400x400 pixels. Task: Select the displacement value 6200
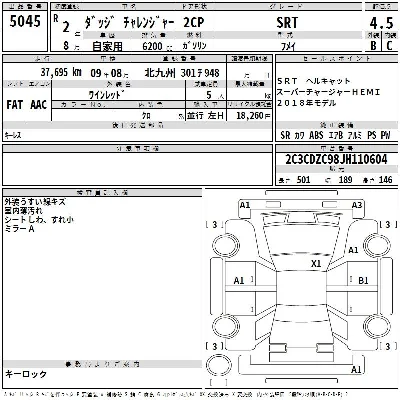pos(152,46)
